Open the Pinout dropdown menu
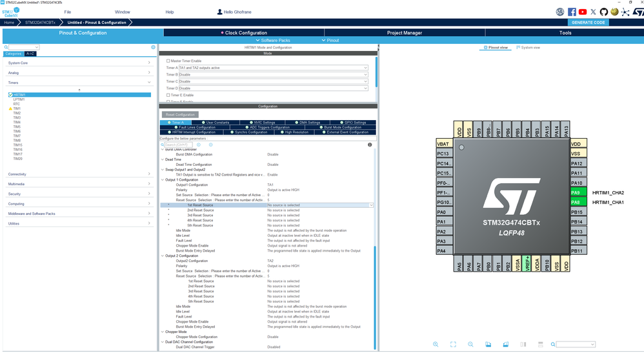 pos(330,40)
